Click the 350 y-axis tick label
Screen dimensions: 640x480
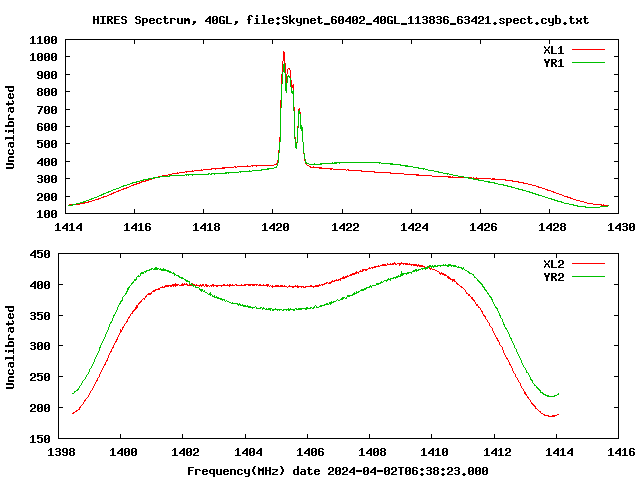(x=40, y=316)
